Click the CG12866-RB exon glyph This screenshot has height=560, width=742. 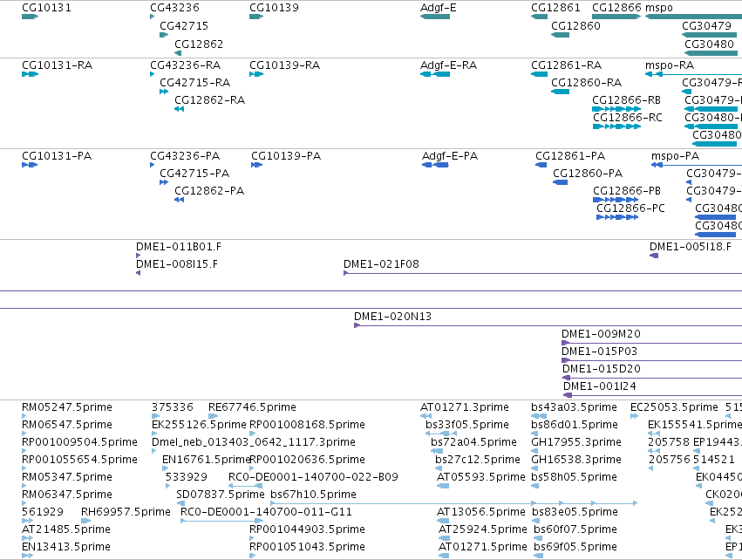click(x=616, y=109)
